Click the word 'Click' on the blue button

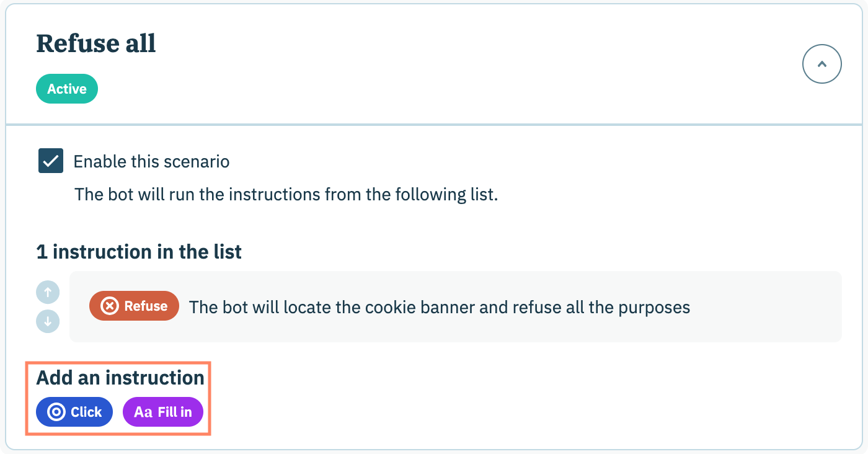(x=86, y=412)
